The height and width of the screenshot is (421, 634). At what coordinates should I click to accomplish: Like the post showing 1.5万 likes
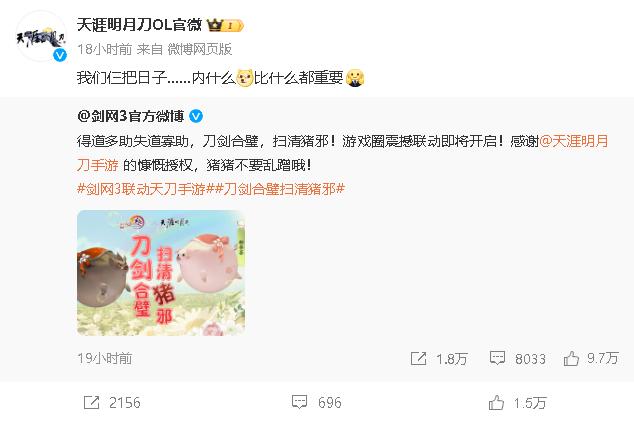pyautogui.click(x=496, y=403)
